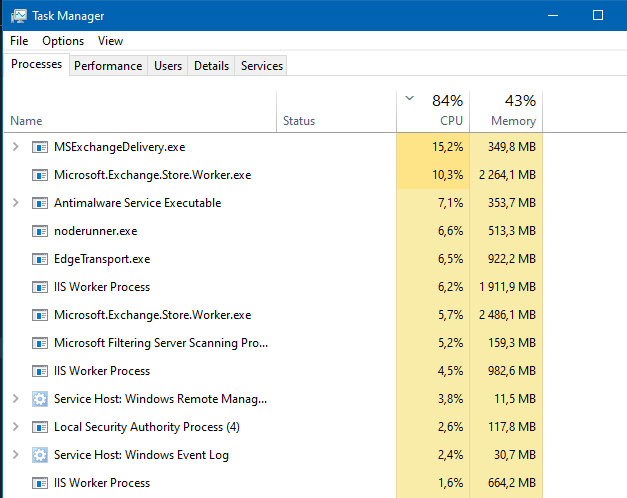
Task: Click icon of Store.Worker.exe using 2 486,1 MB
Action: pyautogui.click(x=40, y=315)
